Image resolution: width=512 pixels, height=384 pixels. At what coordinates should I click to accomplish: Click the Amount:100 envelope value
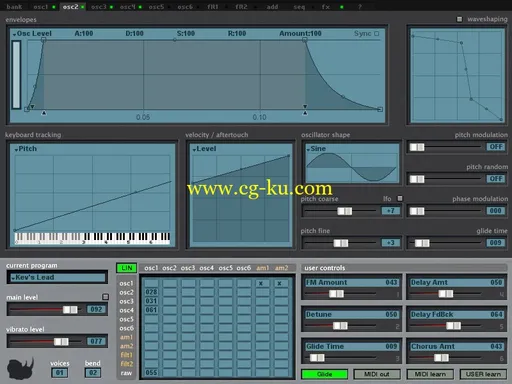(x=300, y=34)
